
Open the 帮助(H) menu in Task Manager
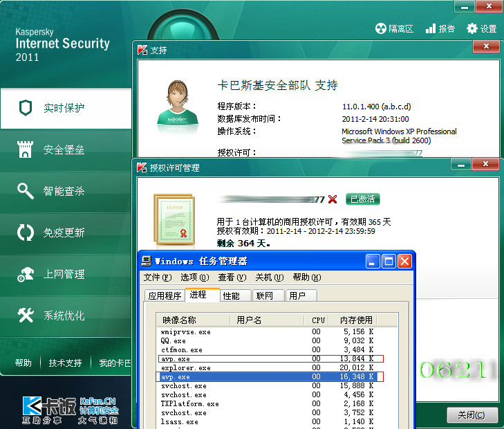click(x=307, y=277)
